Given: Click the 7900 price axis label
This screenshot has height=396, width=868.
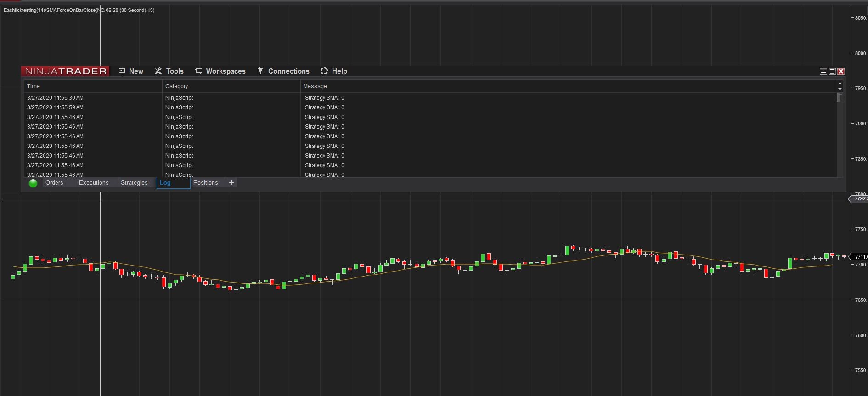Looking at the screenshot, I should (x=861, y=124).
